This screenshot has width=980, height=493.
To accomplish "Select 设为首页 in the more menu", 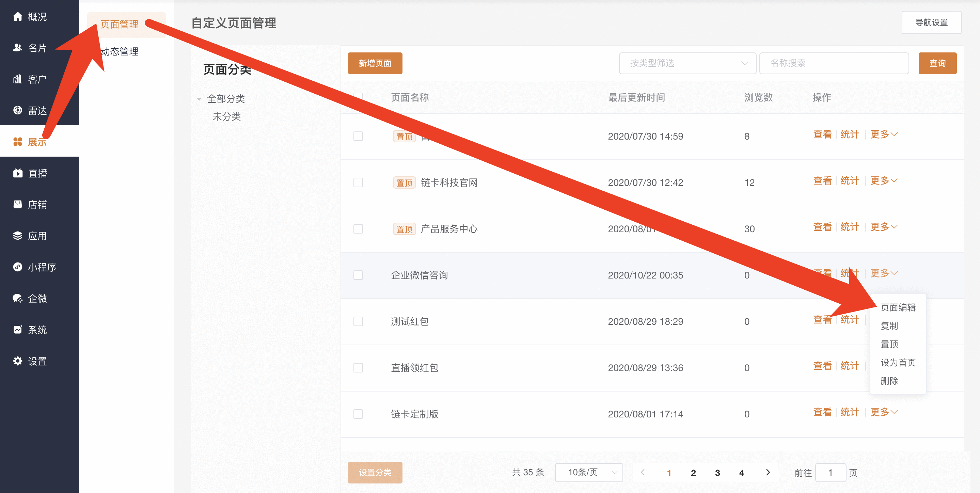I will [898, 363].
